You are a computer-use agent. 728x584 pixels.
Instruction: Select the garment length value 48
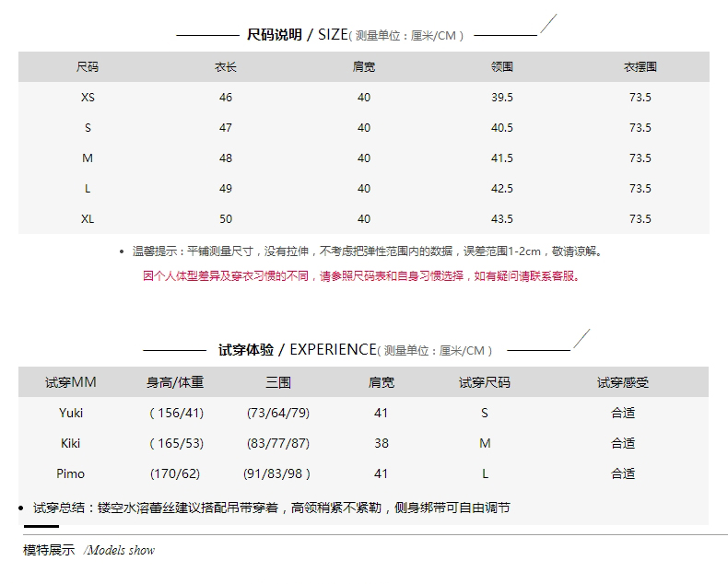[x=226, y=158]
